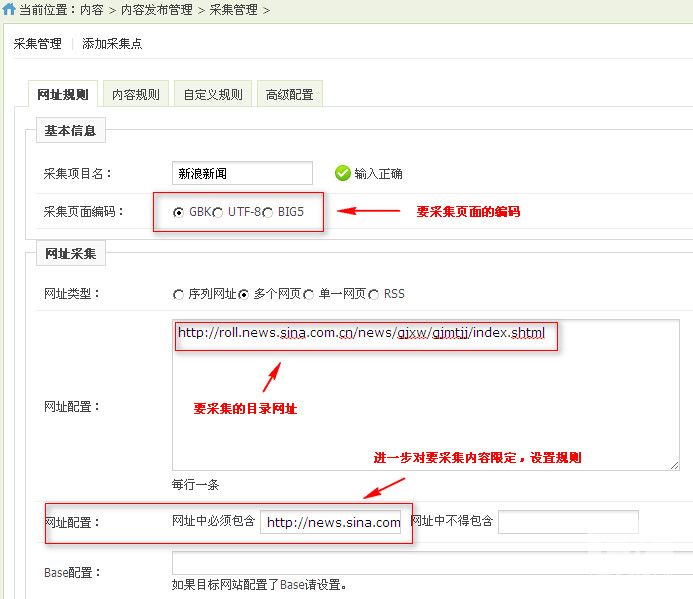693x599 pixels.
Task: Choose the BIG5 encoding option
Action: [268, 213]
